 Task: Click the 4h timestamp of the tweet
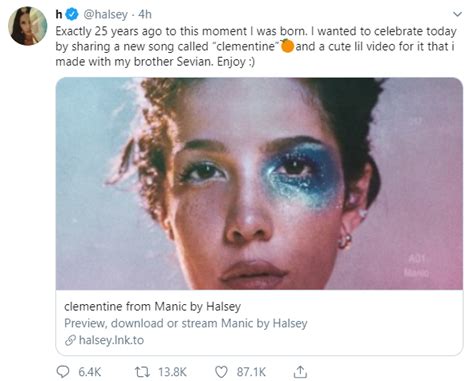[145, 14]
